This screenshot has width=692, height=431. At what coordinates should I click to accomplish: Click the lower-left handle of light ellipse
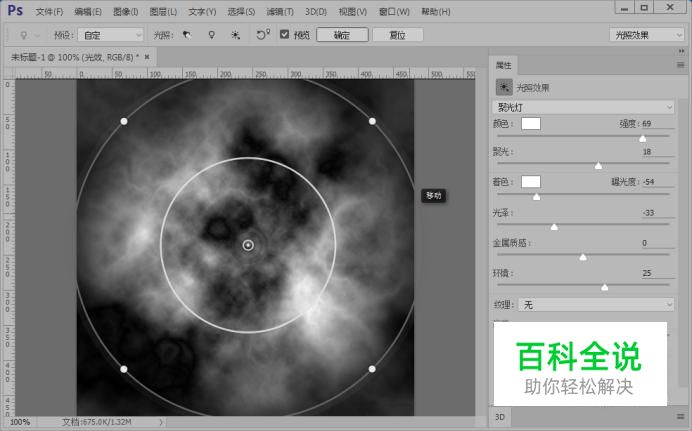[124, 369]
